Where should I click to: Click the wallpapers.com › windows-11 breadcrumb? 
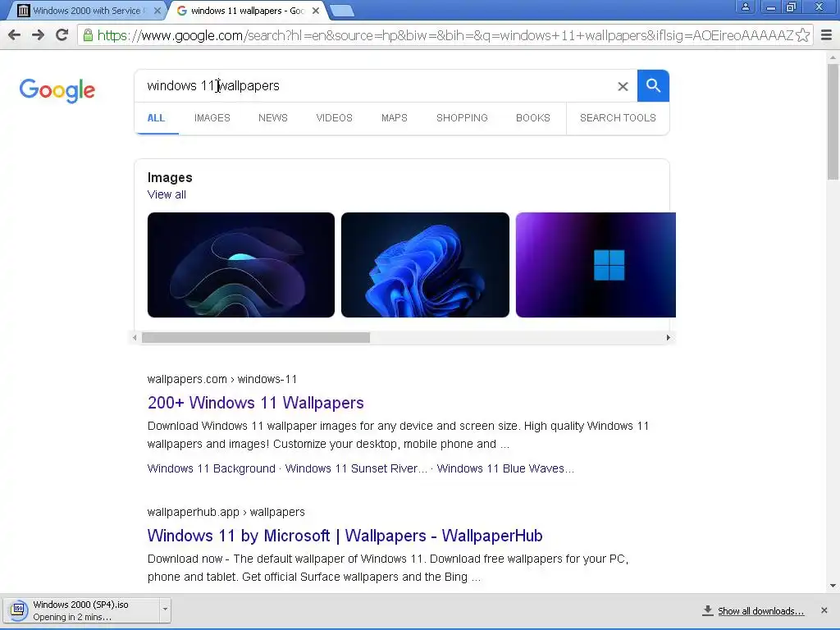(x=221, y=379)
